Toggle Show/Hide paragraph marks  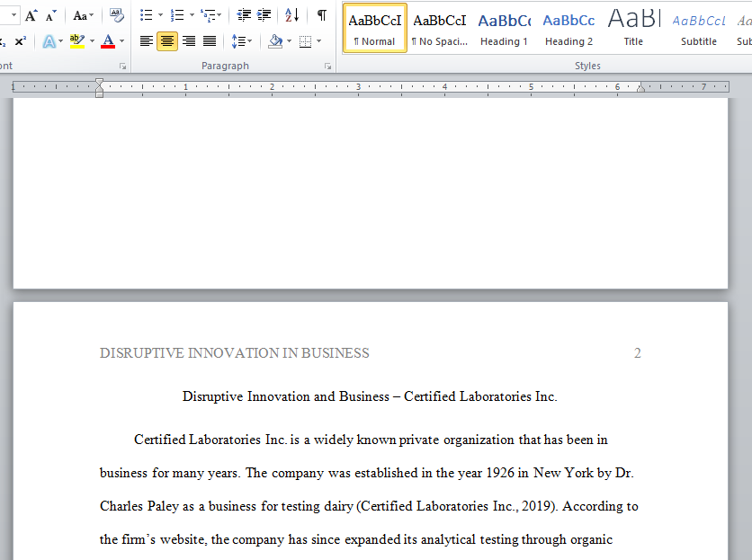(322, 16)
